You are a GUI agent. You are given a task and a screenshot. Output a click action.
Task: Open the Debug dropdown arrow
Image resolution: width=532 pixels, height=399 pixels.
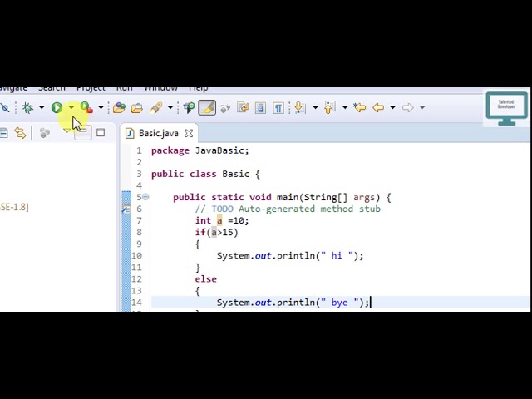click(42, 107)
